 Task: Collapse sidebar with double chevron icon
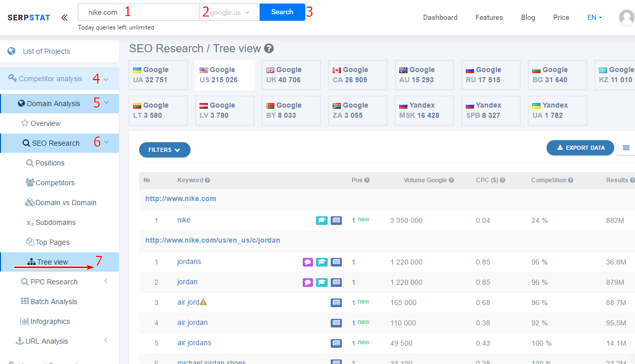click(64, 17)
